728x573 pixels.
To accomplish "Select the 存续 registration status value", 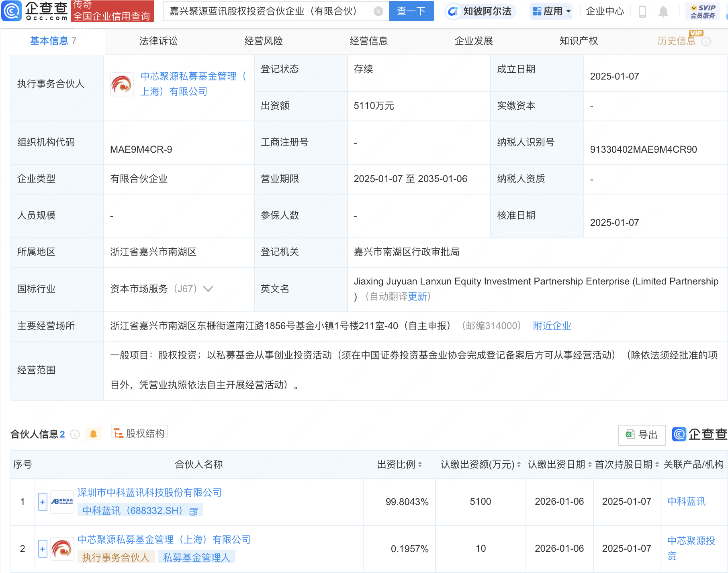I will (363, 69).
